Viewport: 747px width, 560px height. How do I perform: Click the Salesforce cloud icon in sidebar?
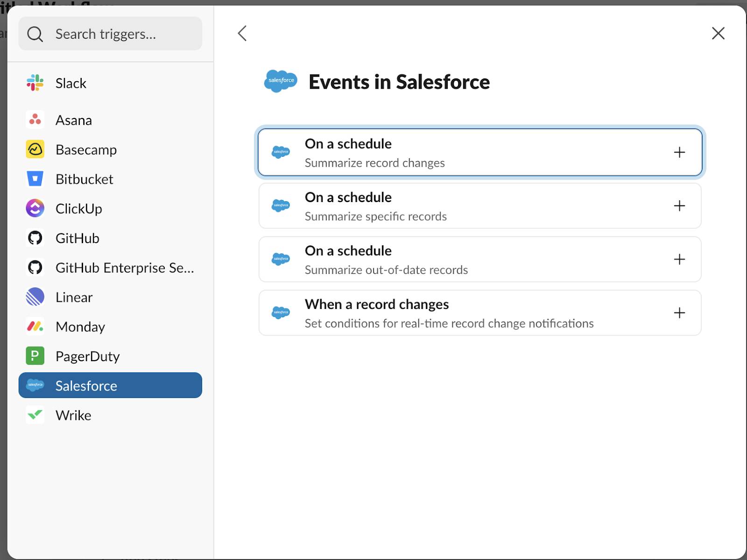tap(35, 385)
